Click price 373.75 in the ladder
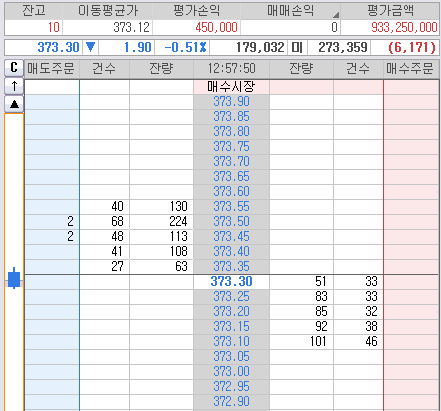The image size is (441, 411). coord(231,147)
